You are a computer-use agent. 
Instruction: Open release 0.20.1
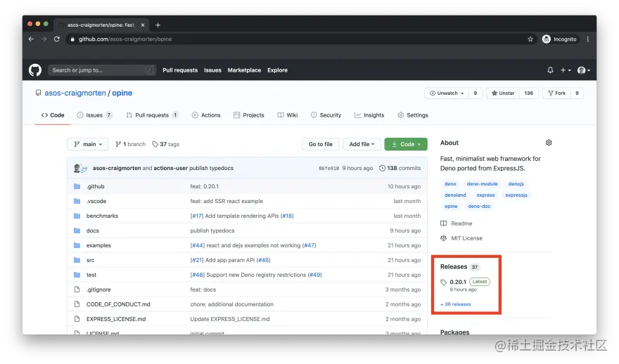point(458,282)
